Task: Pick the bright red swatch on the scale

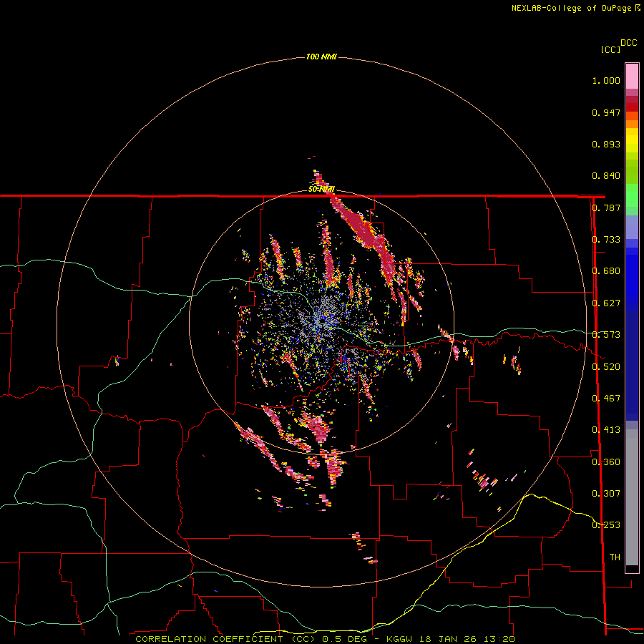Action: 632,107
